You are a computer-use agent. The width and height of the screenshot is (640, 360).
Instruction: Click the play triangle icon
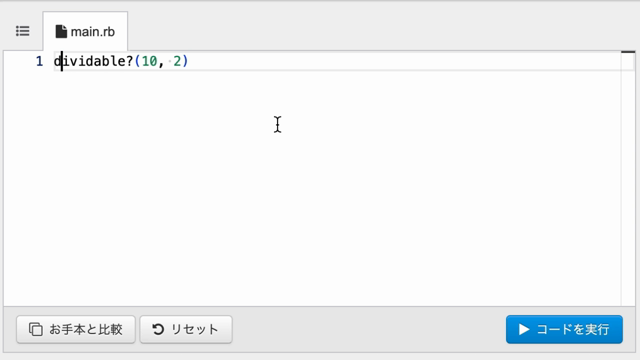pos(524,329)
